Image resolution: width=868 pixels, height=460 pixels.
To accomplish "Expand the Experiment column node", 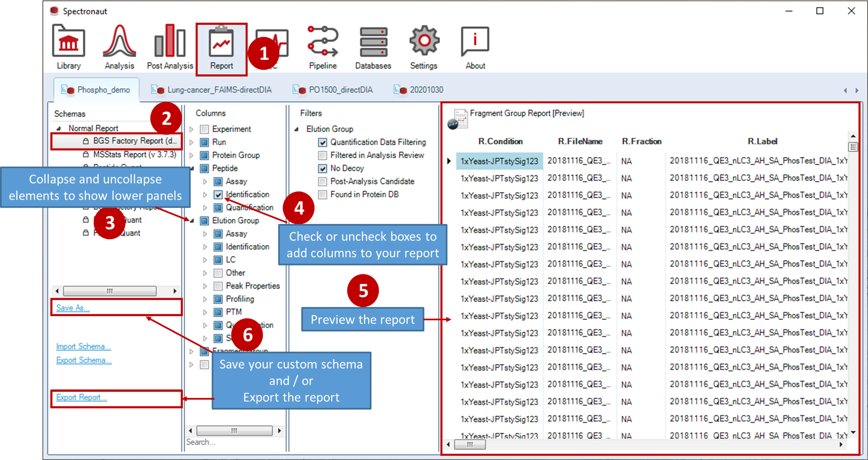I will coord(191,129).
